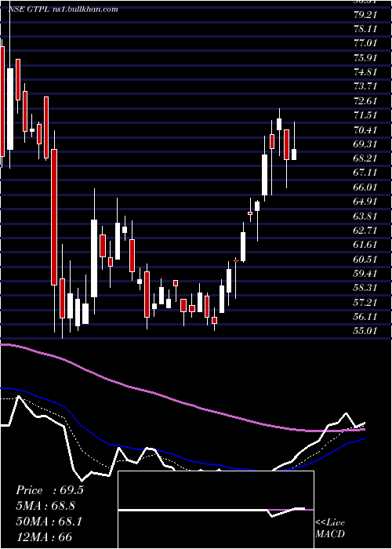The image size is (392, 549).
Task: Click the tallest red candlestick near 68 to 59
Action: pos(54,217)
